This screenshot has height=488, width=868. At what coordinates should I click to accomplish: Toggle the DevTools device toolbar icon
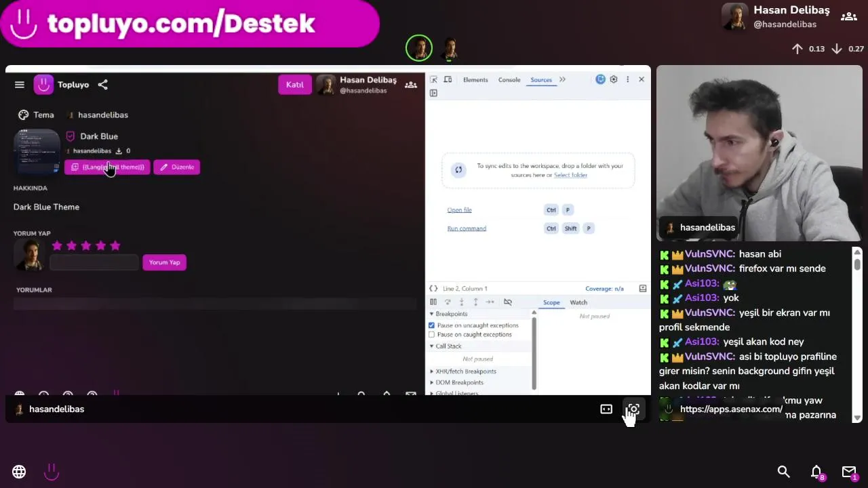point(448,79)
